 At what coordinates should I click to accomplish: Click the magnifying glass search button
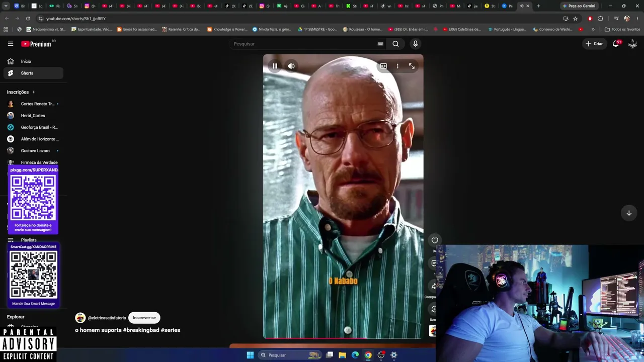coord(395,44)
